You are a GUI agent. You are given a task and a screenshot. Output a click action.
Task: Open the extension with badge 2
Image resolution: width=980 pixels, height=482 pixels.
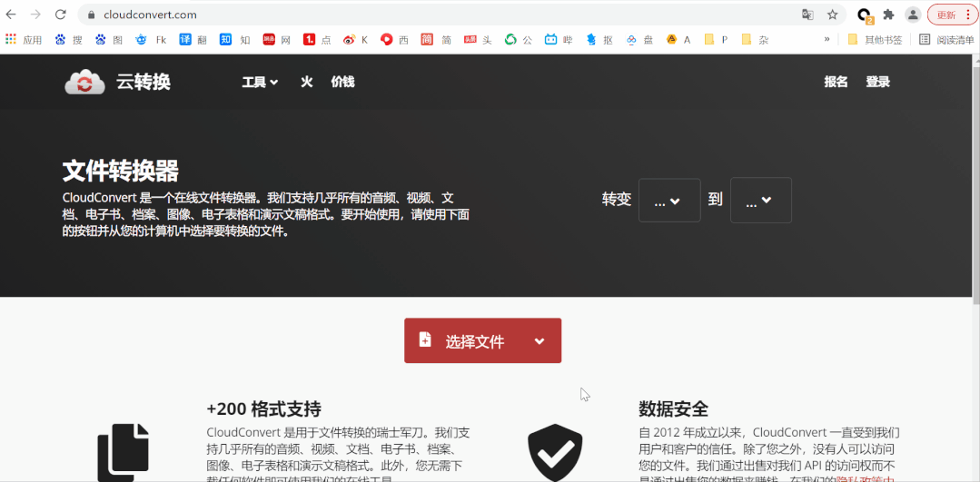tap(865, 15)
